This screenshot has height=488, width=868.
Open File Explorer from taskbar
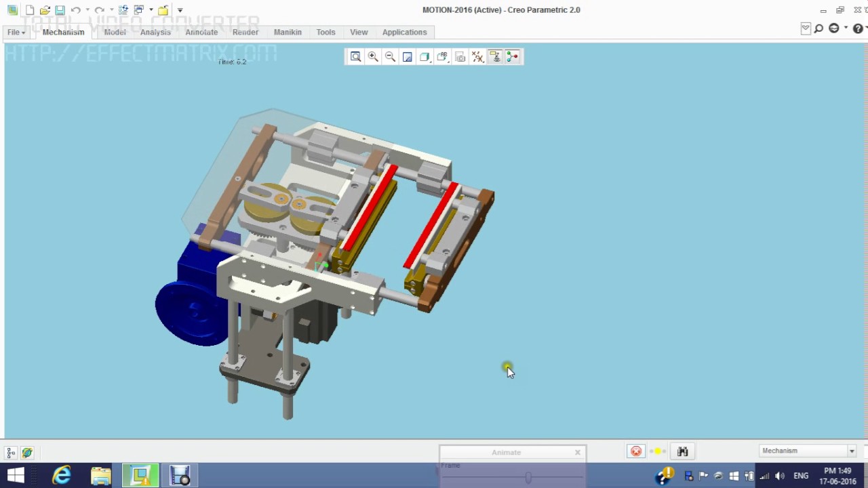point(100,476)
